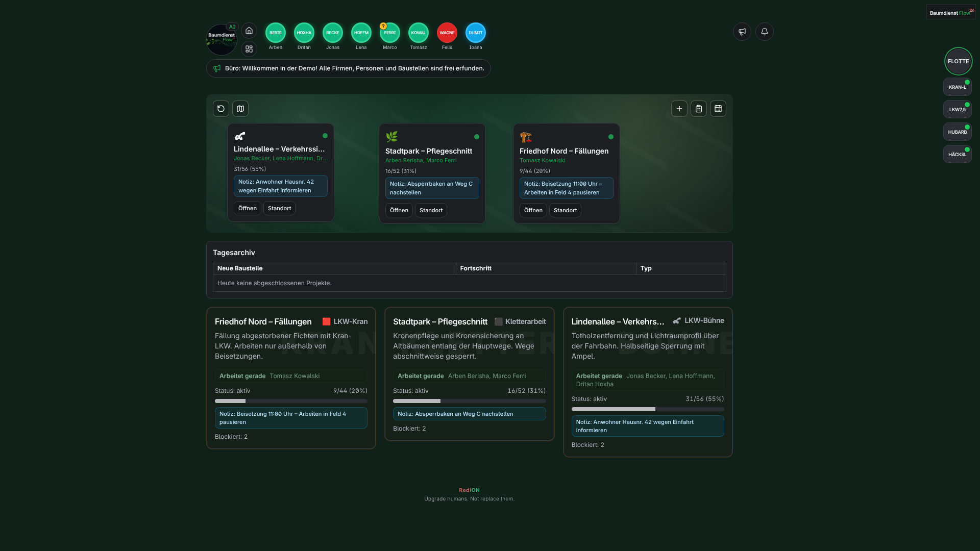The image size is (980, 551).
Task: Click Standort on Lindenallee card
Action: tap(280, 208)
